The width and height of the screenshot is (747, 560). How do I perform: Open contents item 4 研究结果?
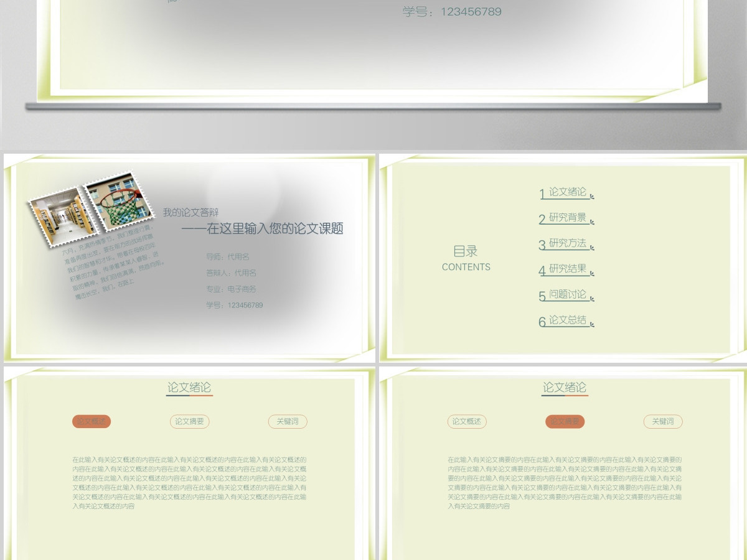(566, 270)
